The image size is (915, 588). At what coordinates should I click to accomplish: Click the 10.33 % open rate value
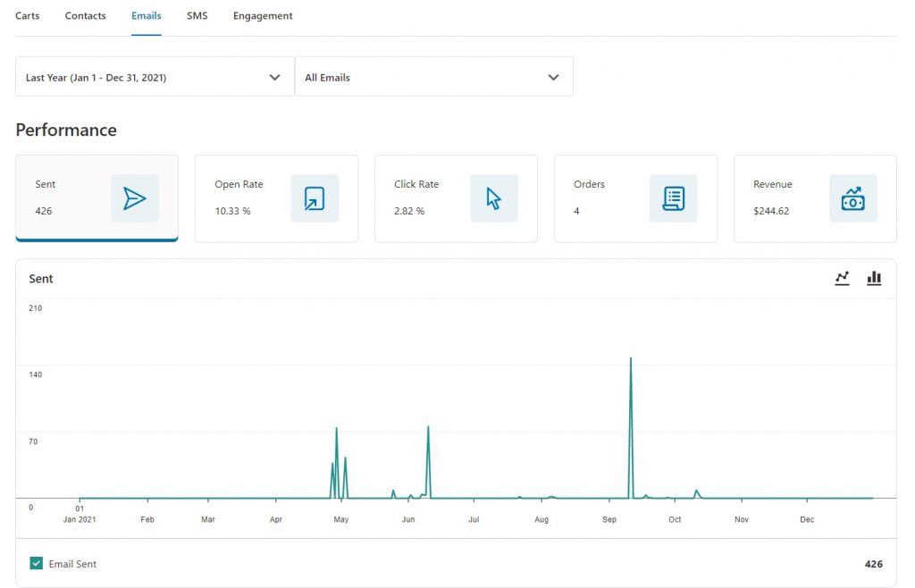pos(233,211)
